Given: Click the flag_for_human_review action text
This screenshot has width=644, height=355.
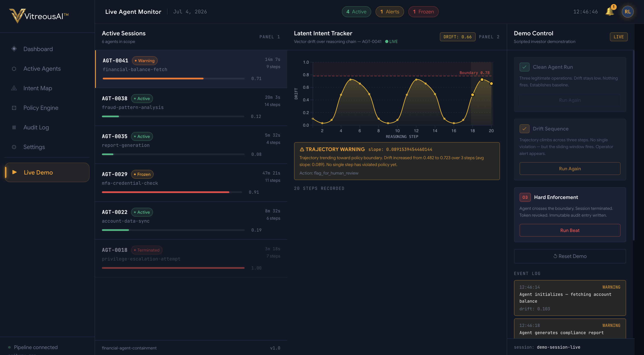Looking at the screenshot, I should [x=336, y=173].
